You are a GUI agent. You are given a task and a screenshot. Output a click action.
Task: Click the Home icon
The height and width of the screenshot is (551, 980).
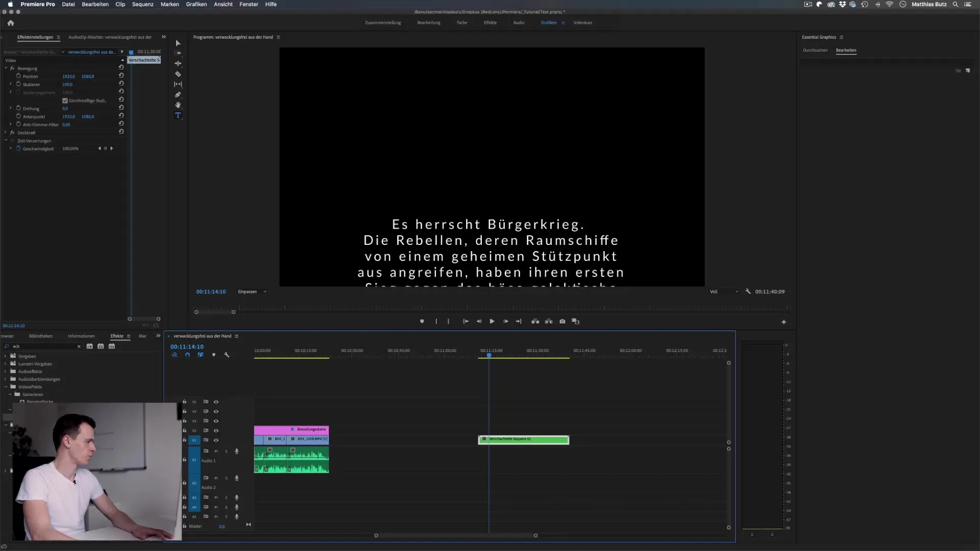[11, 23]
